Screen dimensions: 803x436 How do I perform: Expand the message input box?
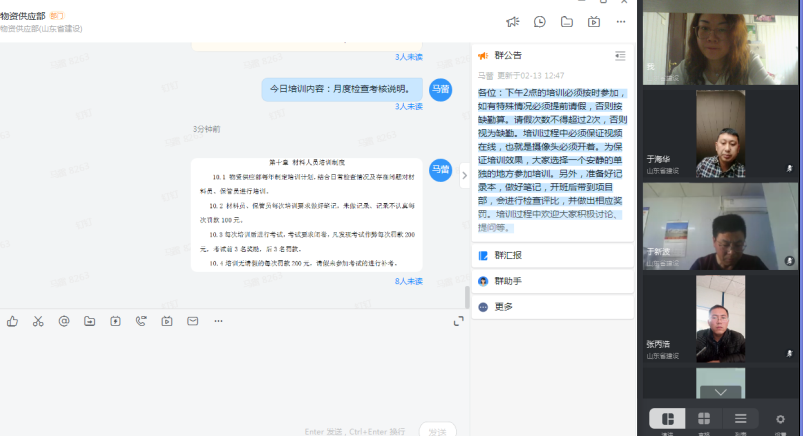coord(459,321)
